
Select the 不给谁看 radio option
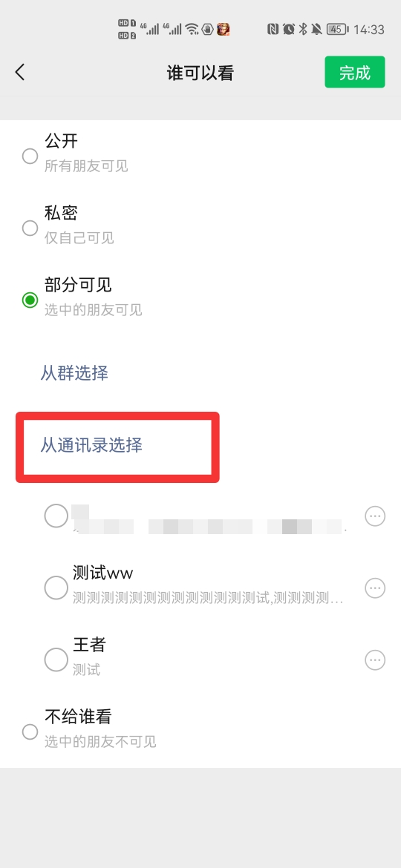click(x=30, y=731)
